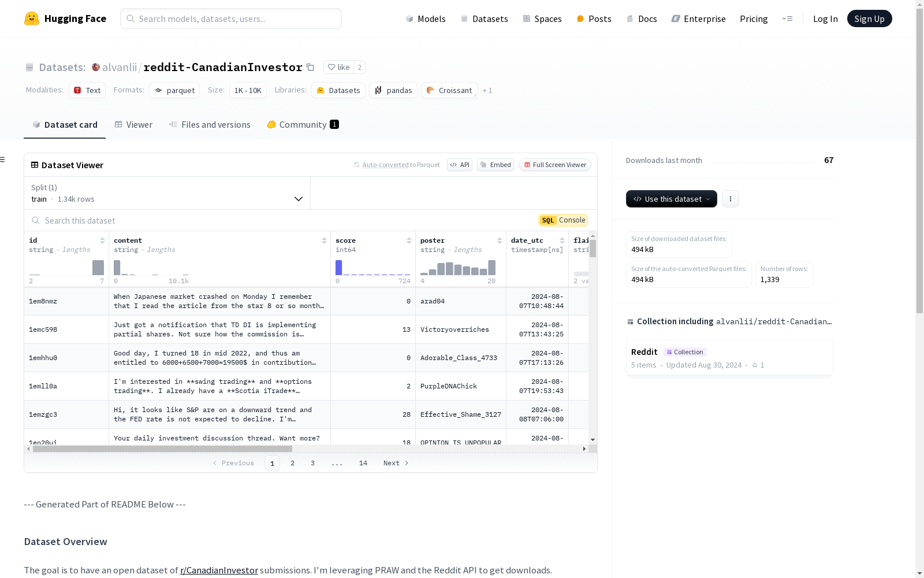
Task: Open the Posts page
Action: click(594, 18)
